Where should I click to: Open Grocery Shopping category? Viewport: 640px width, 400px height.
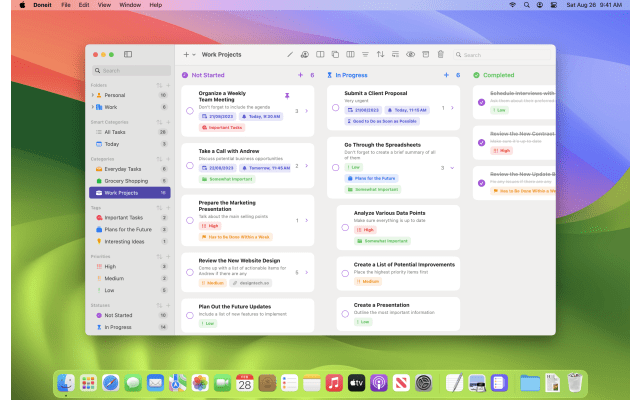[x=130, y=181]
